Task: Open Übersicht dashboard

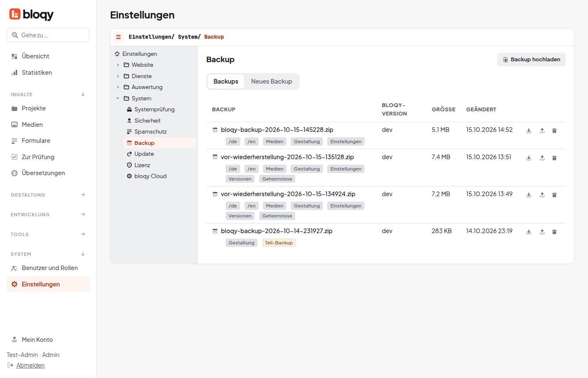Action: click(48, 56)
